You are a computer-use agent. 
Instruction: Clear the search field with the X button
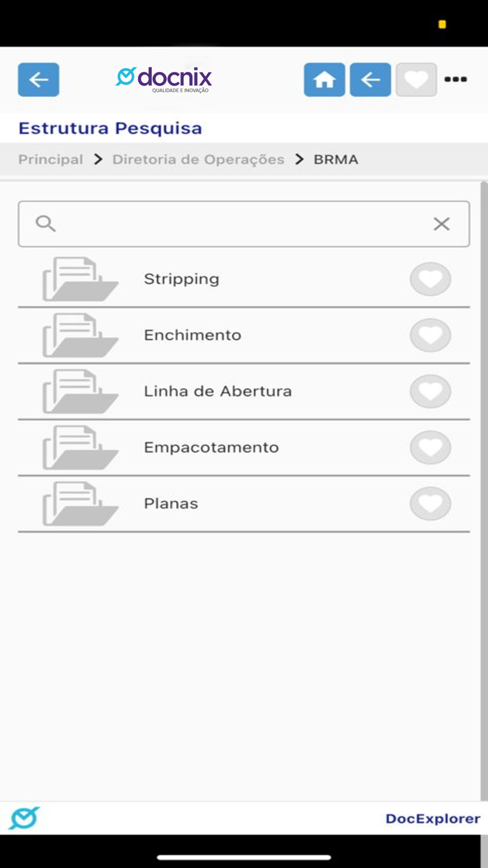click(441, 223)
